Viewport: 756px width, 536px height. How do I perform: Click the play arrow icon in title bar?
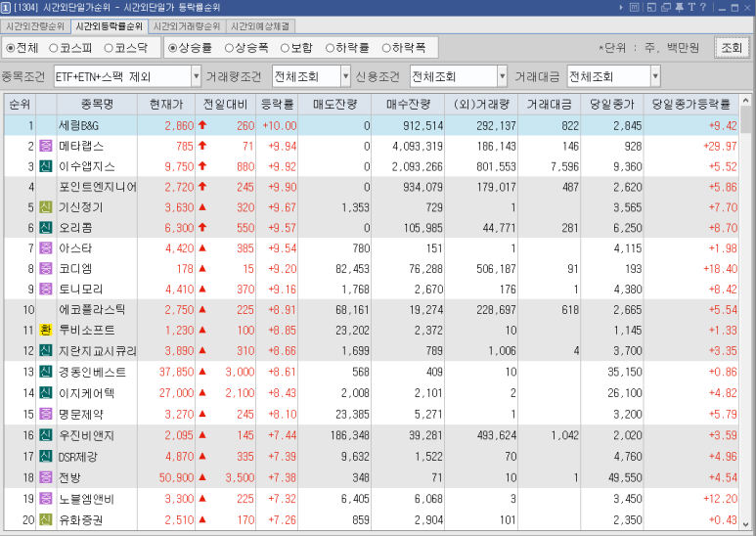coord(621,7)
